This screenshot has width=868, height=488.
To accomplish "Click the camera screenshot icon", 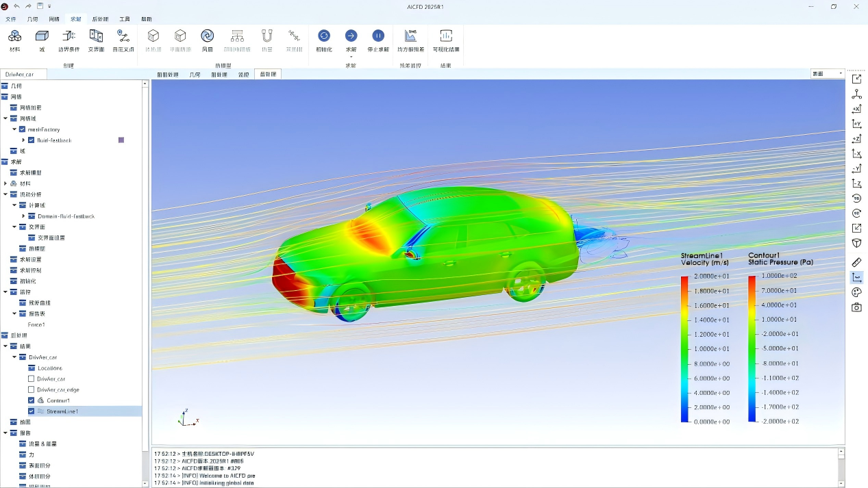I will (x=856, y=307).
